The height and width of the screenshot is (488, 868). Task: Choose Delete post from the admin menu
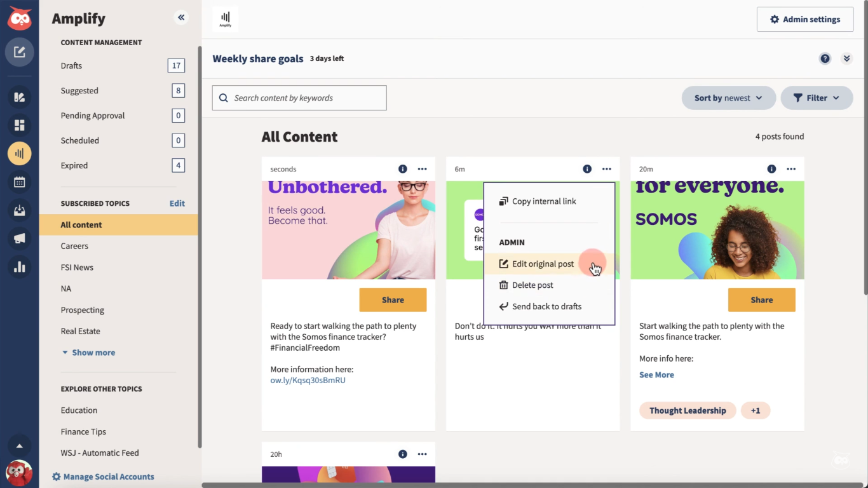(x=549, y=285)
